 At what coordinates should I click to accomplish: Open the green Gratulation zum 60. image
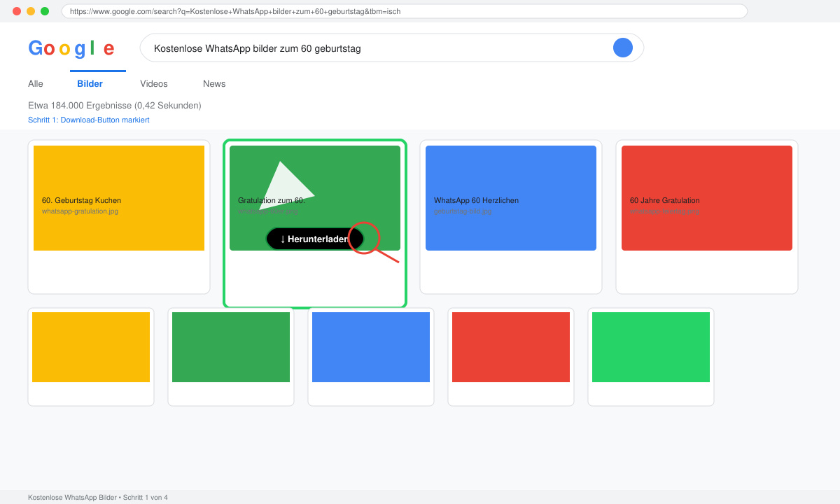pos(315,198)
